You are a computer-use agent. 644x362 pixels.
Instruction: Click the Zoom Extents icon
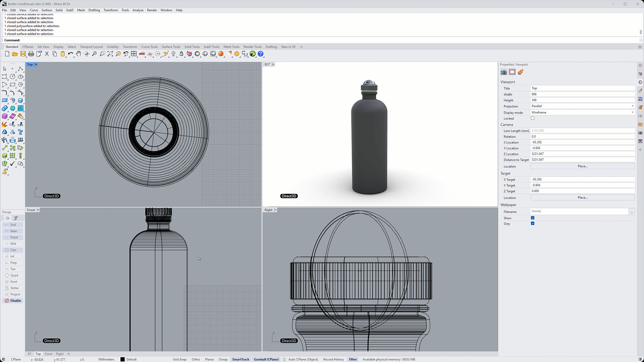(110, 54)
